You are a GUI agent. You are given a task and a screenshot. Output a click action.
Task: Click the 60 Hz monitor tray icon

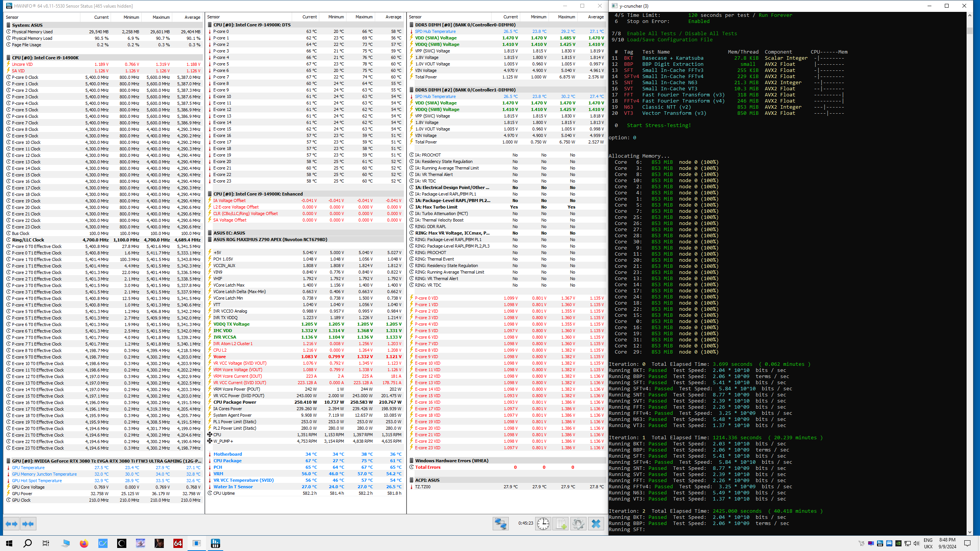click(871, 543)
